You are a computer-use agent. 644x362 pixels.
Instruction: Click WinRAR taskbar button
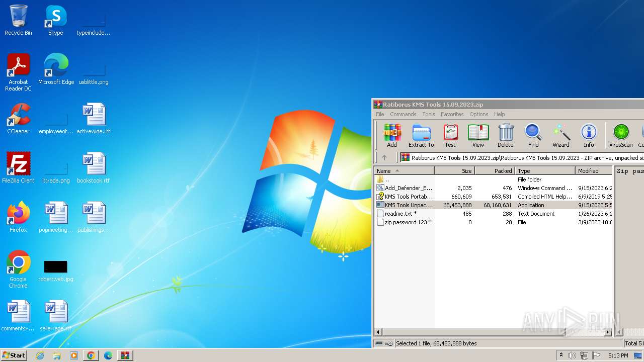(125, 355)
